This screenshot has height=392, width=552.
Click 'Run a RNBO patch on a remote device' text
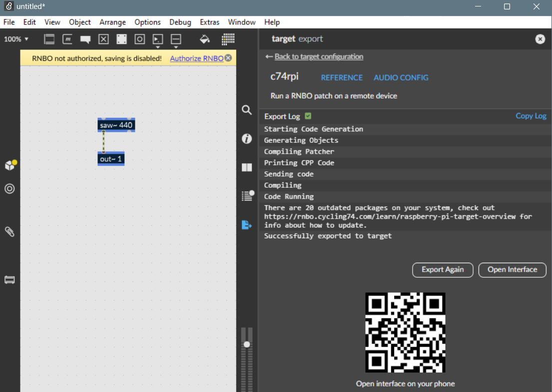(334, 96)
